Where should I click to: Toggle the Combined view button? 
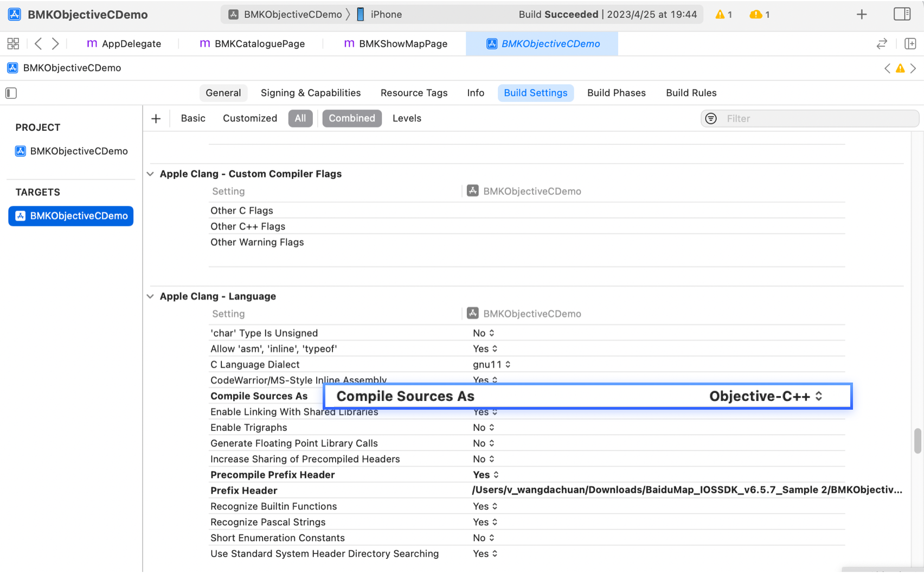click(351, 118)
